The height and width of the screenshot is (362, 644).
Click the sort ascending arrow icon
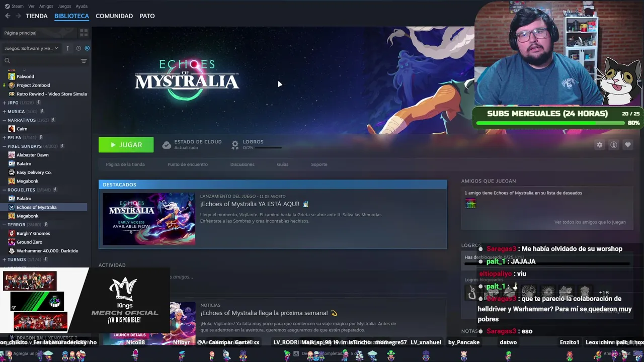coord(68,48)
